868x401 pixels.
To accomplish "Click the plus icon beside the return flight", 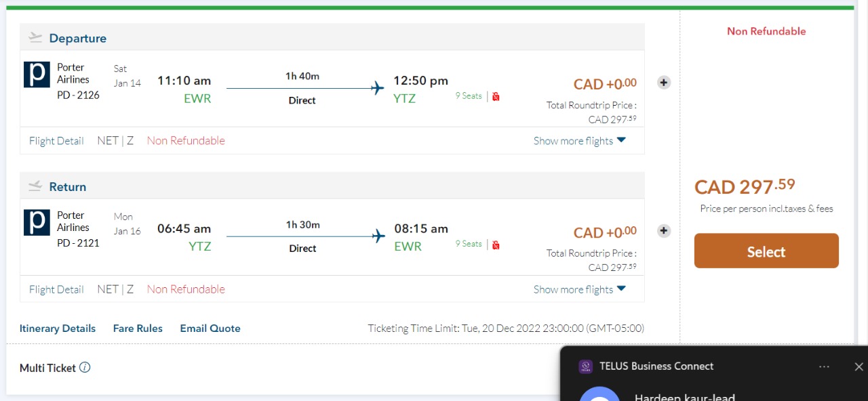I will click(664, 231).
